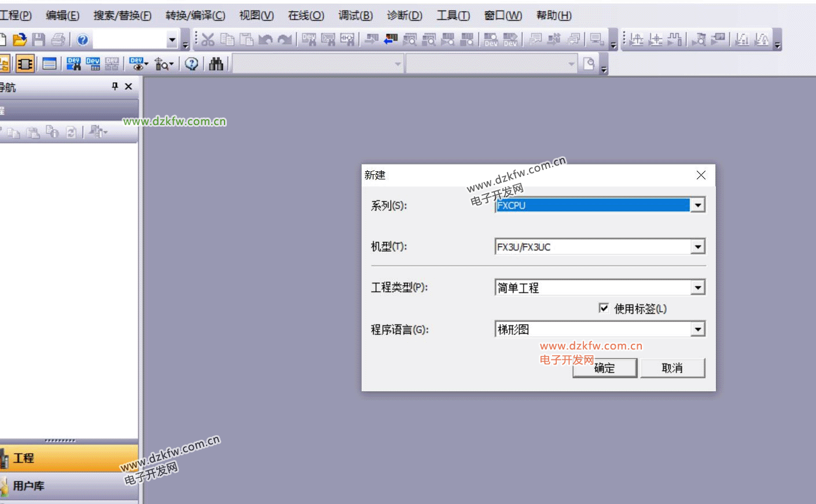
Task: Click the floppy disk save icon
Action: tap(39, 39)
